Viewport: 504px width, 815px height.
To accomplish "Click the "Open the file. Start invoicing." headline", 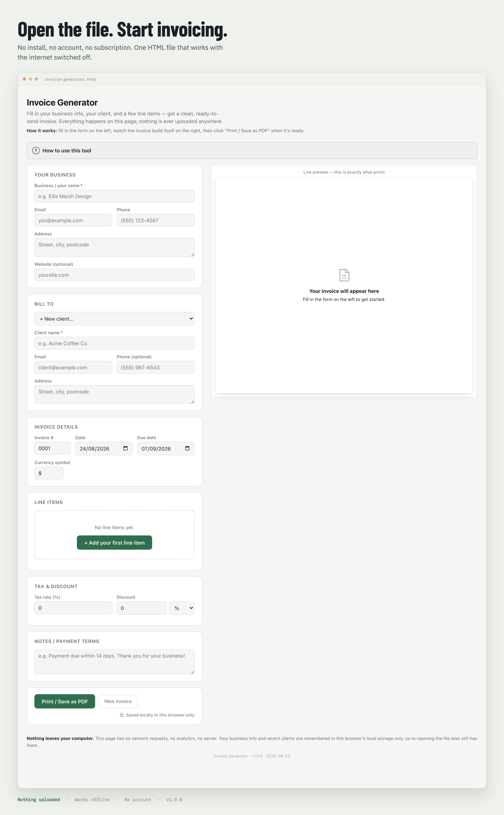I will point(122,30).
